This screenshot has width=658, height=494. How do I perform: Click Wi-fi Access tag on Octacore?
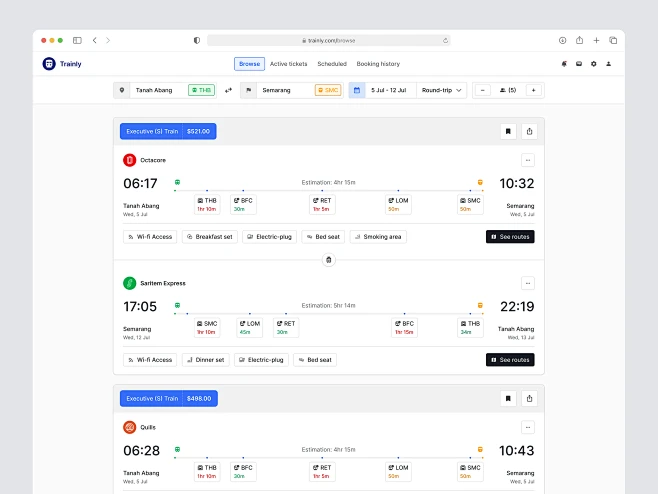(x=150, y=237)
